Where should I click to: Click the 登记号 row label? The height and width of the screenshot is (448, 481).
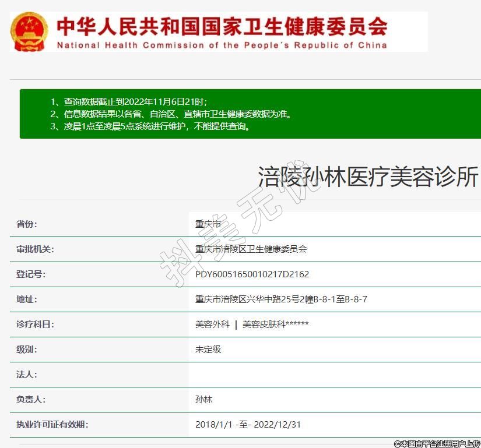[x=31, y=274]
